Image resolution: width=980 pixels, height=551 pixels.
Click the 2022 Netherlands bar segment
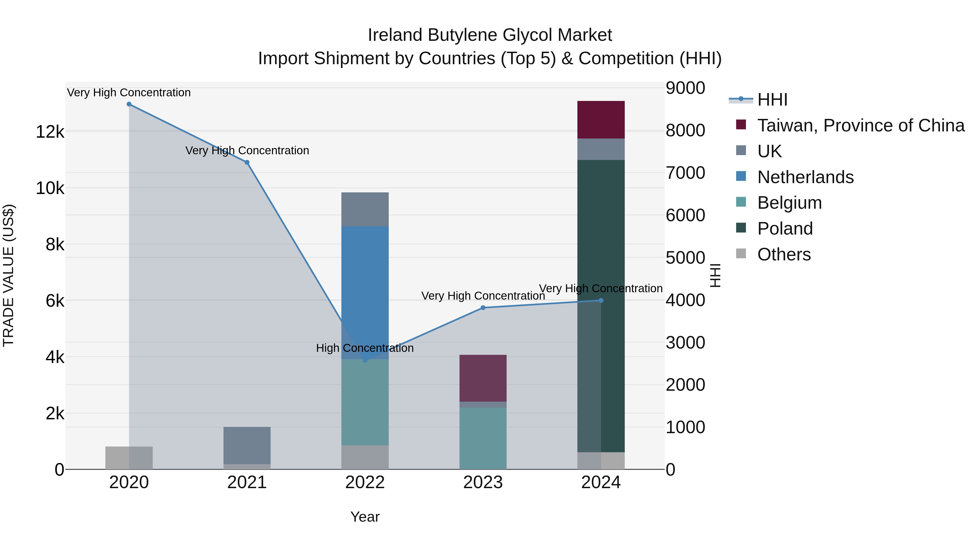tap(365, 293)
